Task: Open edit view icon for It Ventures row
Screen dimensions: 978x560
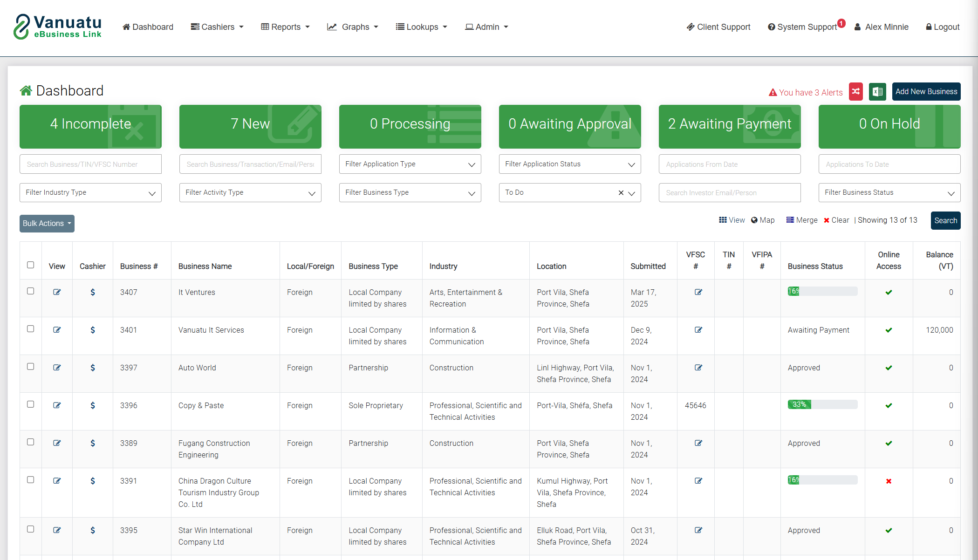Action: point(57,292)
